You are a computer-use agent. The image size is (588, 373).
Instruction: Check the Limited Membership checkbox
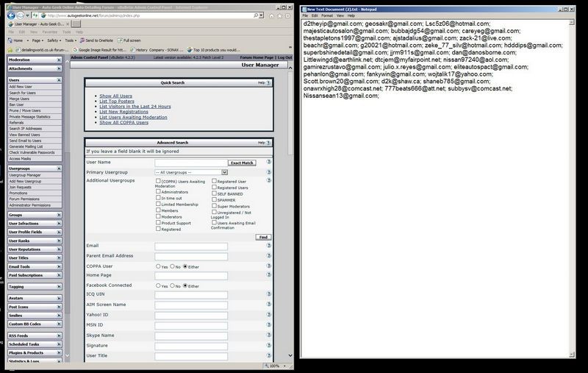158,204
